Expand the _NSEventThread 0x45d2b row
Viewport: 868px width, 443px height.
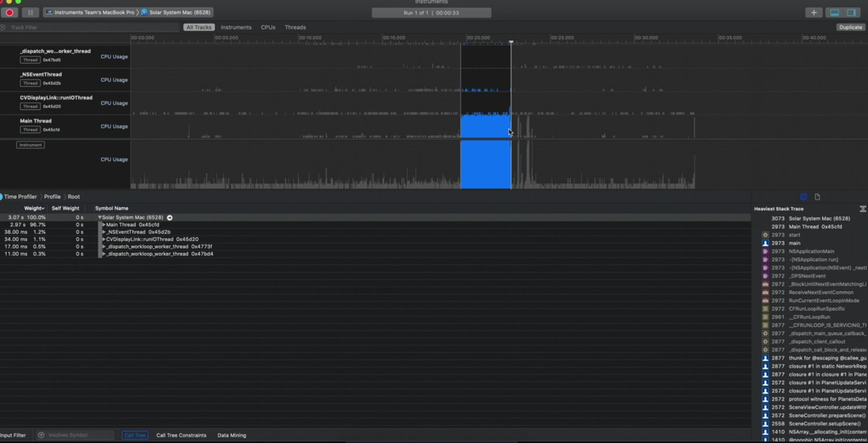(104, 232)
